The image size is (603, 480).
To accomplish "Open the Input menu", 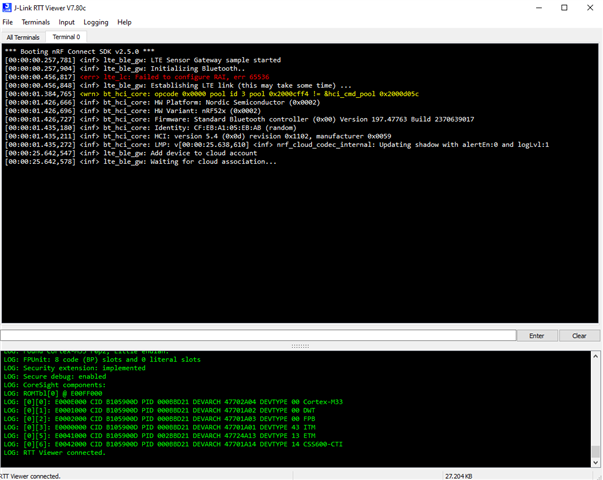I will click(x=67, y=22).
